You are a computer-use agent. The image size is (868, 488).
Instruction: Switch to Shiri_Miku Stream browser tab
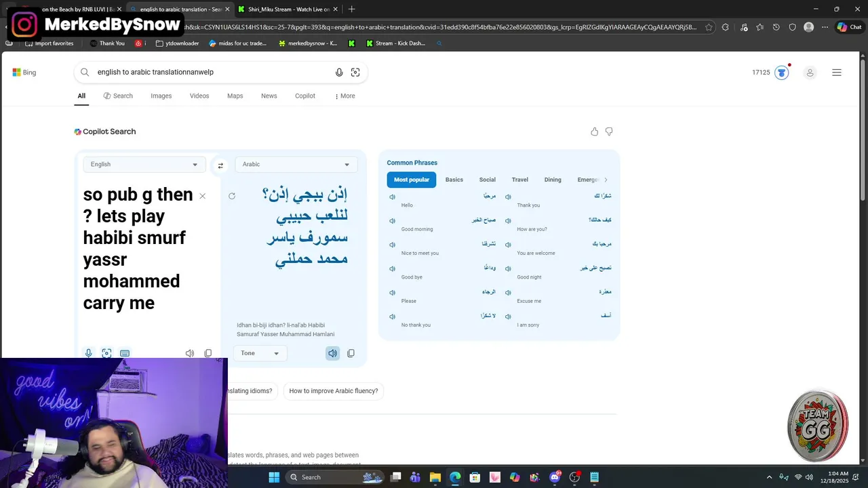pyautogui.click(x=289, y=9)
